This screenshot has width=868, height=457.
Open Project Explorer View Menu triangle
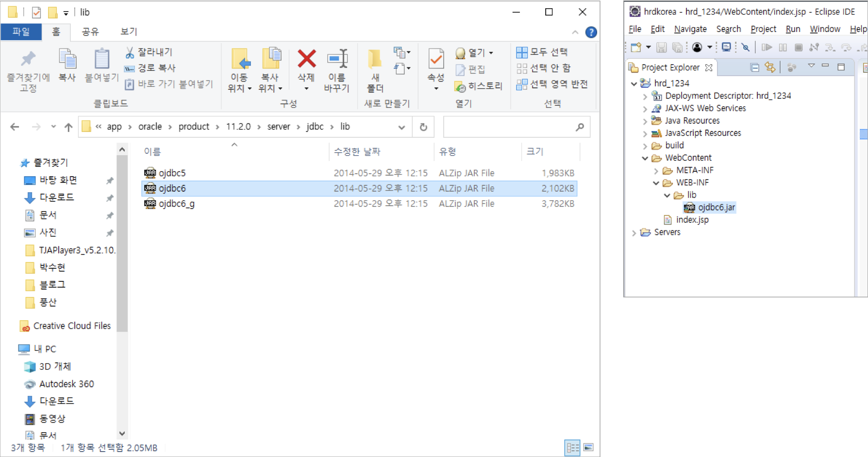(x=811, y=66)
